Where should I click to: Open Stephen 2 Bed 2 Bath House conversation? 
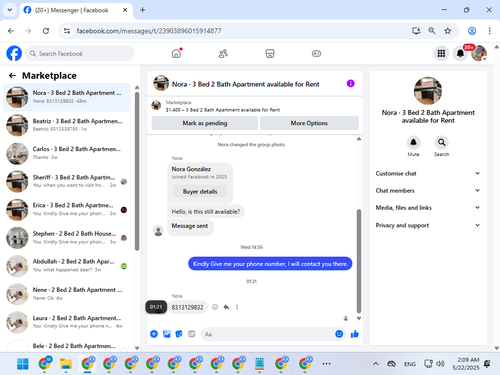pyautogui.click(x=67, y=238)
